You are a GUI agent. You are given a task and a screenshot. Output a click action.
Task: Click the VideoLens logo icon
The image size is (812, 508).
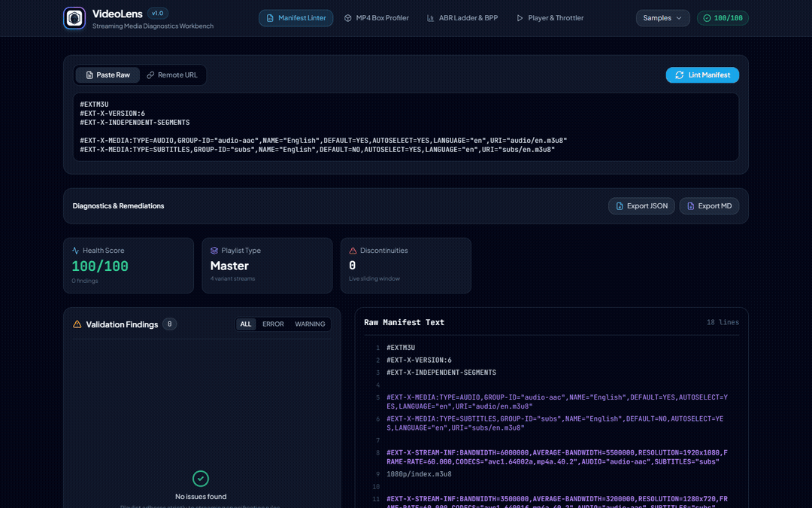pyautogui.click(x=74, y=18)
